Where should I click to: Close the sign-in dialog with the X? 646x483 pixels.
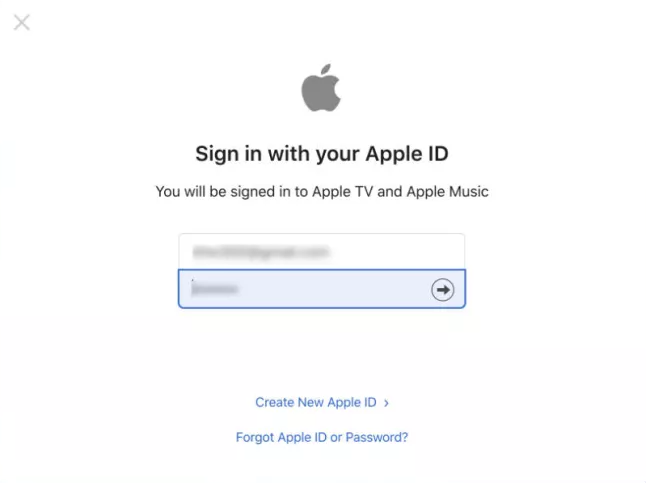[x=21, y=22]
